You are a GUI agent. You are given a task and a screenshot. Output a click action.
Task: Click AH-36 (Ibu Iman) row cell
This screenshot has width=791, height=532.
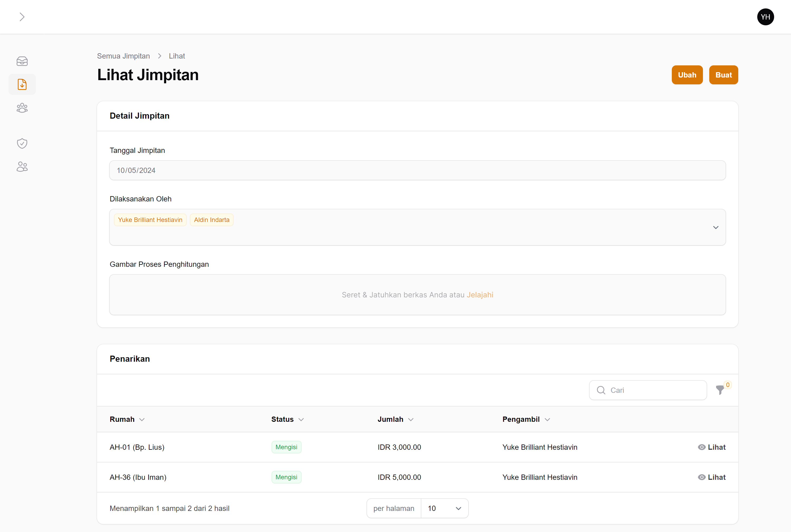point(138,477)
